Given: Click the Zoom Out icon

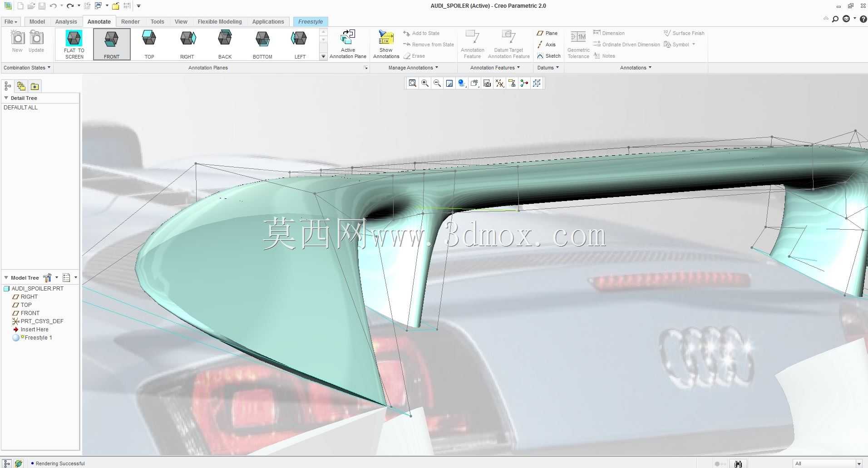Looking at the screenshot, I should (437, 83).
